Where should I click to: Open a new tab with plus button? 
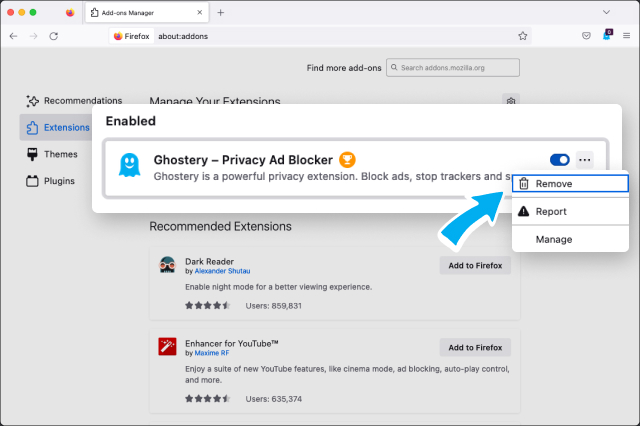pos(220,13)
